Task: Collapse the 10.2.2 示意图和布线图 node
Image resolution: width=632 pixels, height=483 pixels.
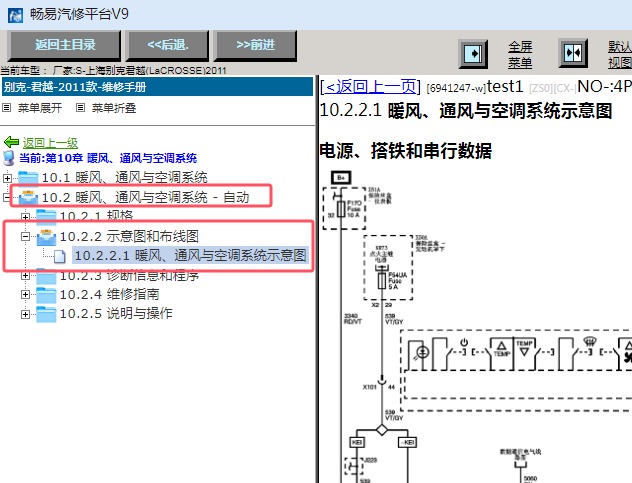Action: [25, 237]
